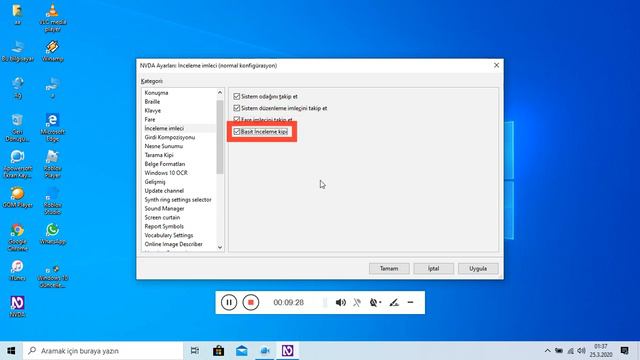Launch Apowersoft screen recorder desktop shortcut
Viewport: 640px width, 360px height.
18,164
